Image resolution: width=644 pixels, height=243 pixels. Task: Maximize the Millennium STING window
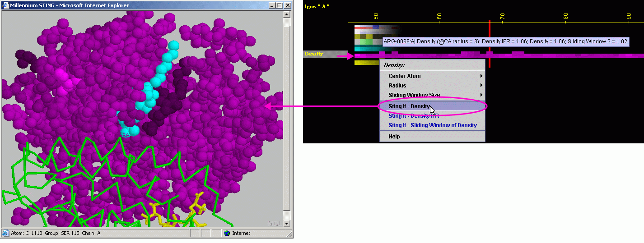(279, 5)
